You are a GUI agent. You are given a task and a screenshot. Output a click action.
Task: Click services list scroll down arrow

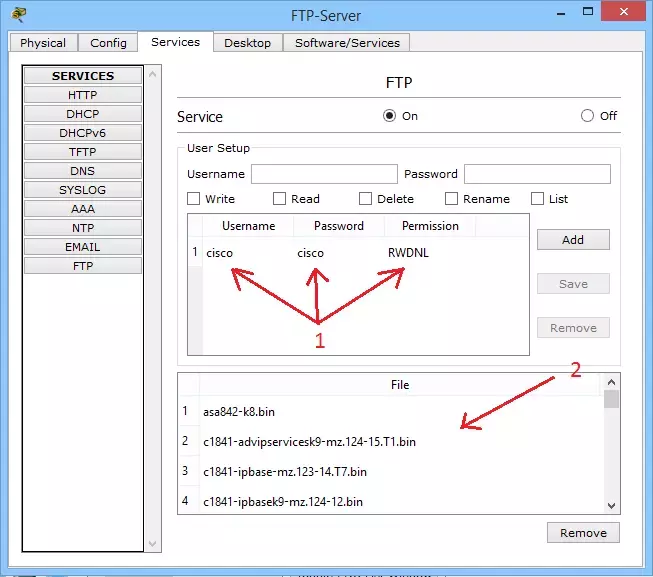pos(152,544)
